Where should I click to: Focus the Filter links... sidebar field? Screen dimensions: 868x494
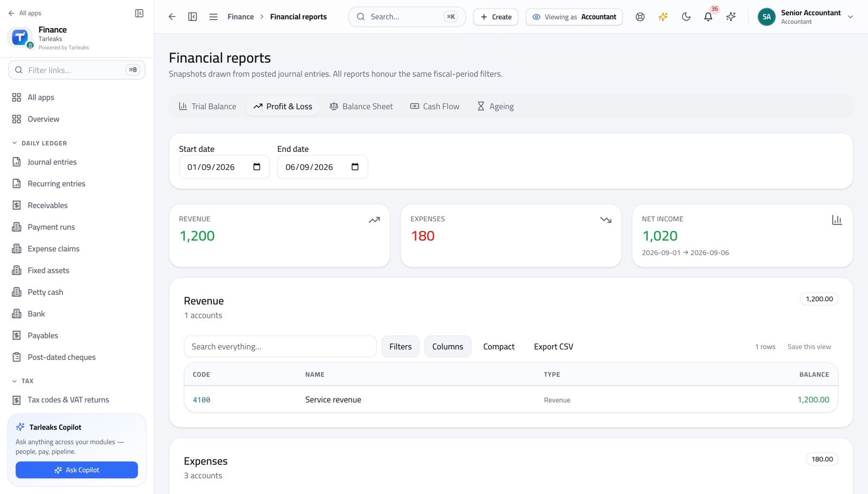[76, 70]
